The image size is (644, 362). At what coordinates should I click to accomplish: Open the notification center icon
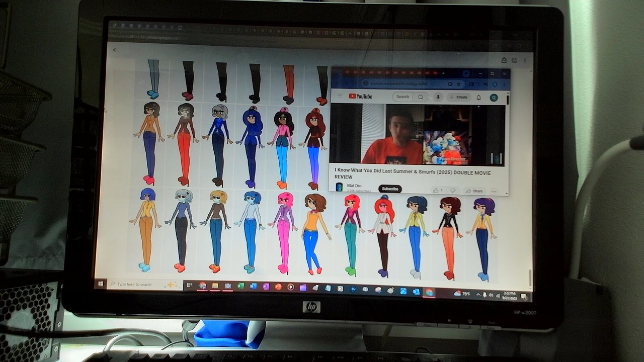point(524,296)
